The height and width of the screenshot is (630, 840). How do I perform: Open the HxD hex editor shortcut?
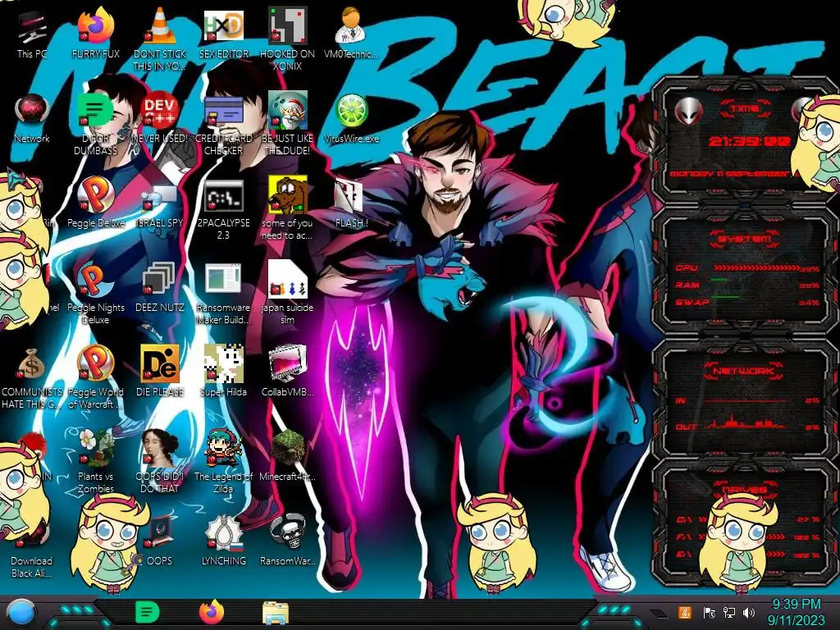tap(224, 33)
